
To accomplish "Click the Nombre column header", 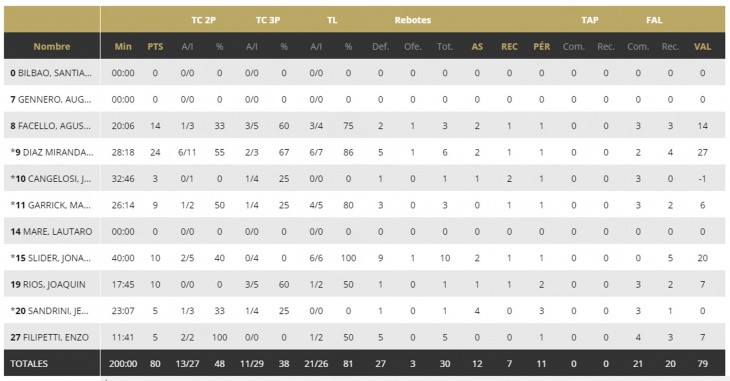I will (52, 47).
